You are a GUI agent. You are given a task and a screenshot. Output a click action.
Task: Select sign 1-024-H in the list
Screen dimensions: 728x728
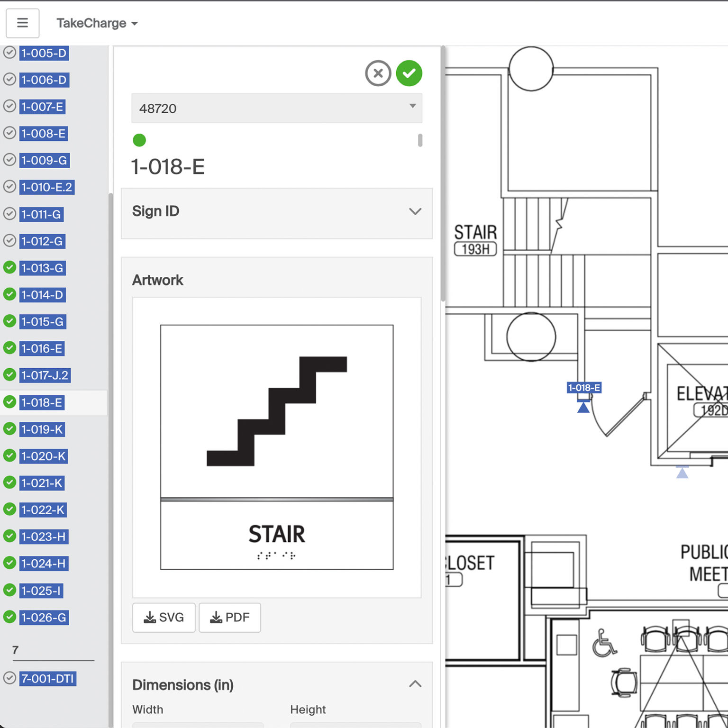point(44,564)
